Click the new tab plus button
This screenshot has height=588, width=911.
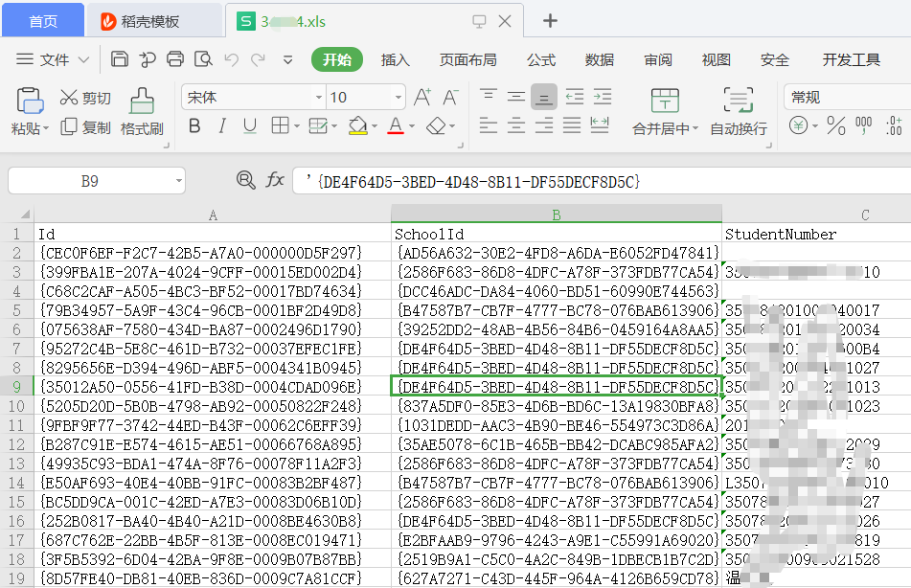pos(550,21)
